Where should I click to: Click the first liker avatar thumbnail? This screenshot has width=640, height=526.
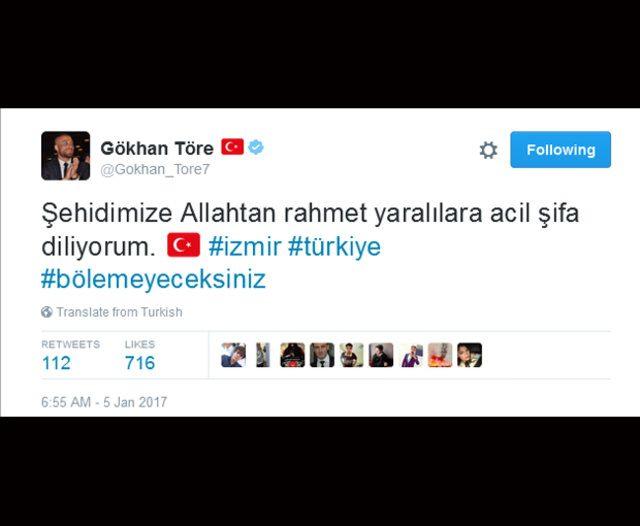233,355
